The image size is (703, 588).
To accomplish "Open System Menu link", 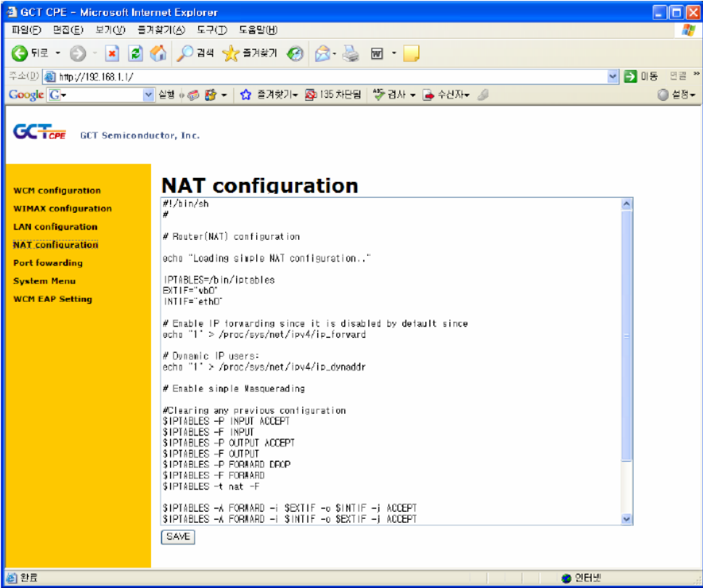I will coord(45,281).
